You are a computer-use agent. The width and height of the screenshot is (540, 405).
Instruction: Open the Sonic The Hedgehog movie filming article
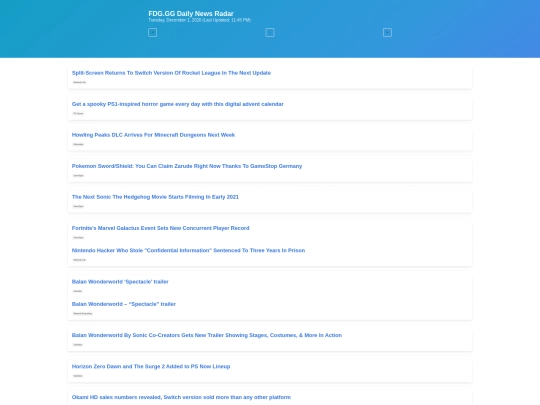tap(155, 197)
